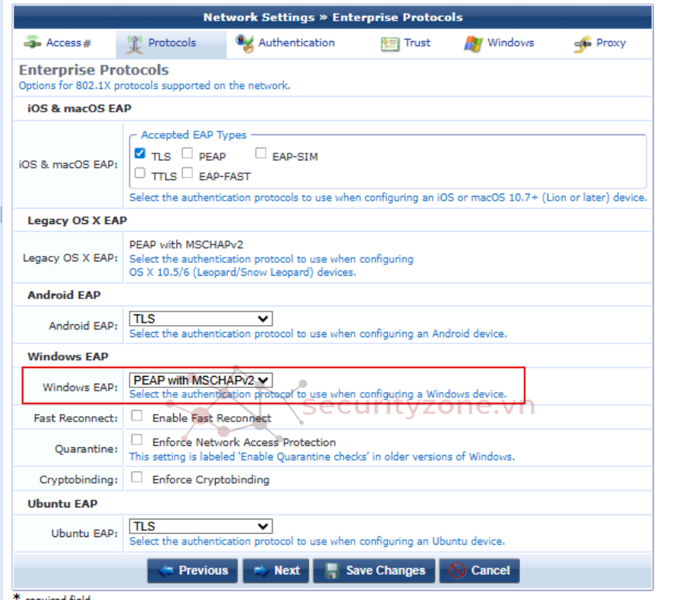
Task: Click the Protocols antenna icon
Action: click(134, 44)
